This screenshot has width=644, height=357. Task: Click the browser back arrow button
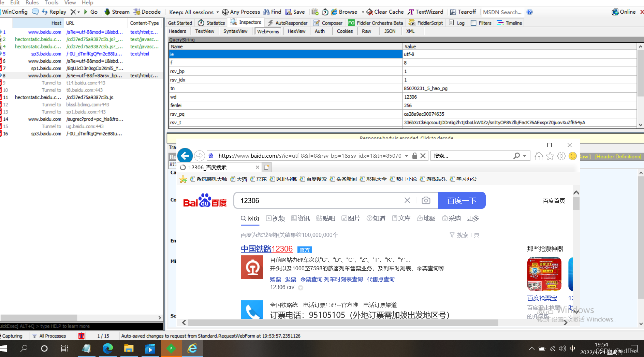pos(185,156)
